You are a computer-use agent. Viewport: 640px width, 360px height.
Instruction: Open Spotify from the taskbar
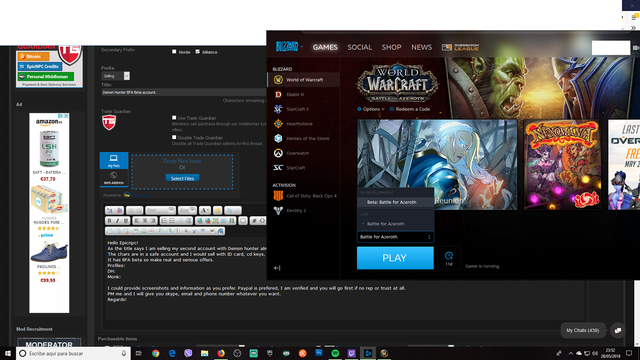[x=335, y=353]
